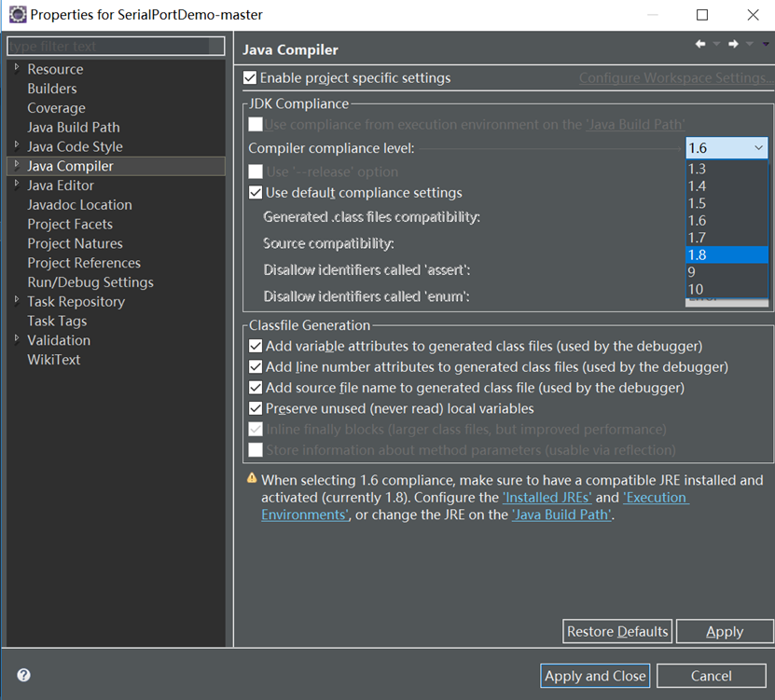
Task: Disable Use default compliance settings
Action: coord(256,192)
